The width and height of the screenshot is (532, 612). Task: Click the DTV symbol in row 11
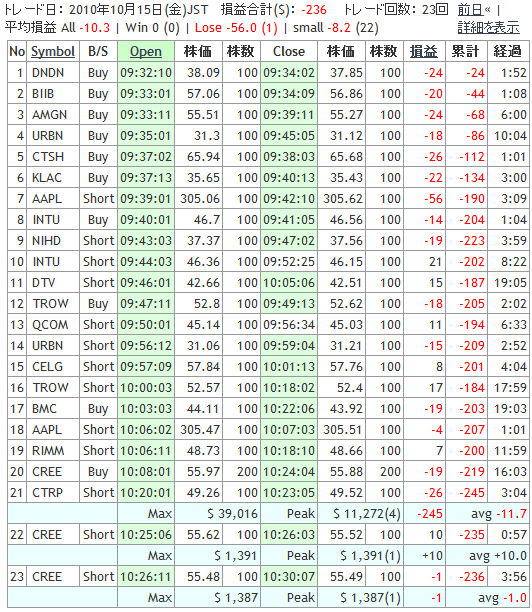tap(43, 283)
